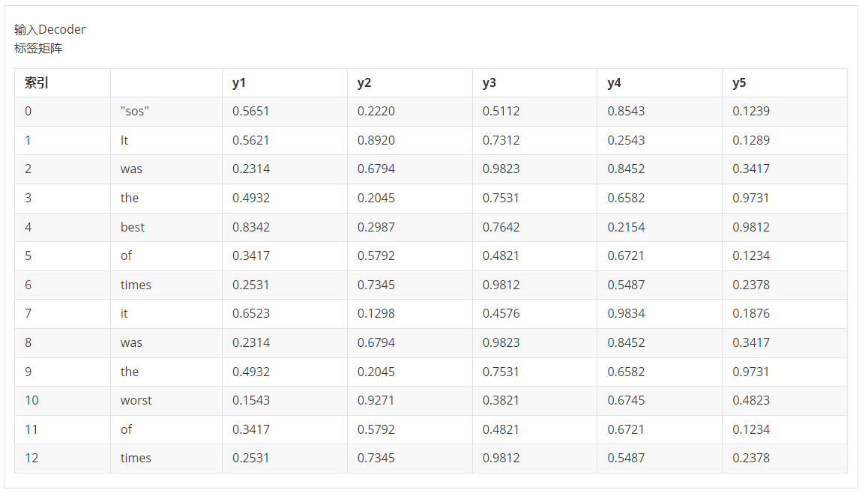Image resolution: width=868 pixels, height=496 pixels.
Task: Select the word "best"
Action: coord(133,227)
